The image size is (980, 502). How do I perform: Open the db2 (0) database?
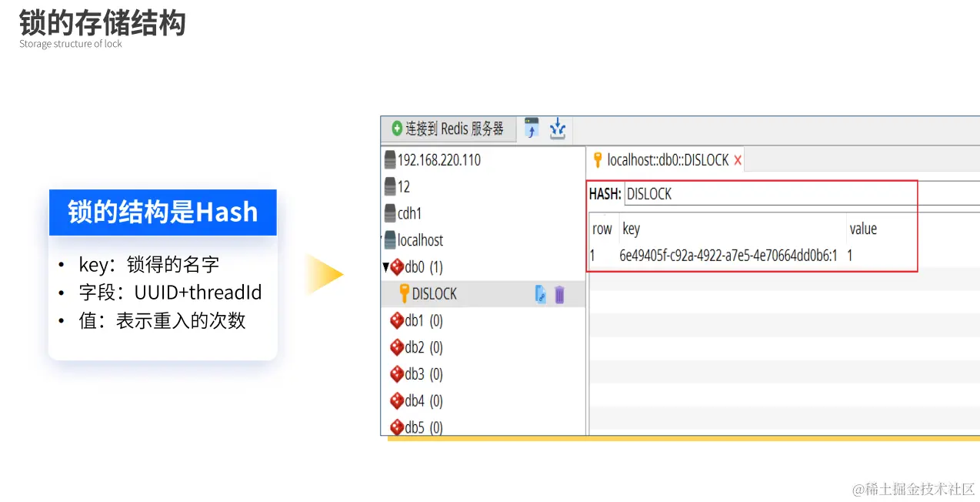tap(424, 347)
